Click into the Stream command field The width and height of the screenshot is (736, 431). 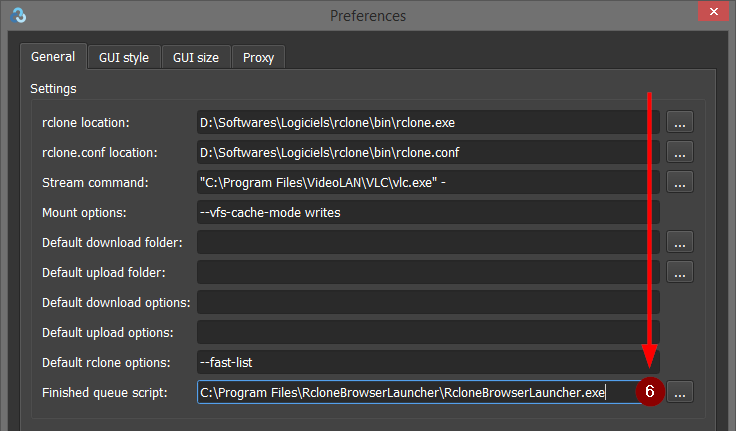420,183
